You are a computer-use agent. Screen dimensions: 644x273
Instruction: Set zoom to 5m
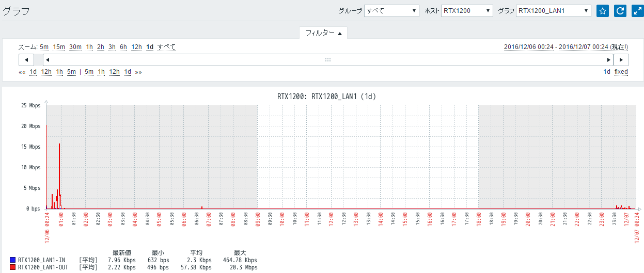coord(44,47)
